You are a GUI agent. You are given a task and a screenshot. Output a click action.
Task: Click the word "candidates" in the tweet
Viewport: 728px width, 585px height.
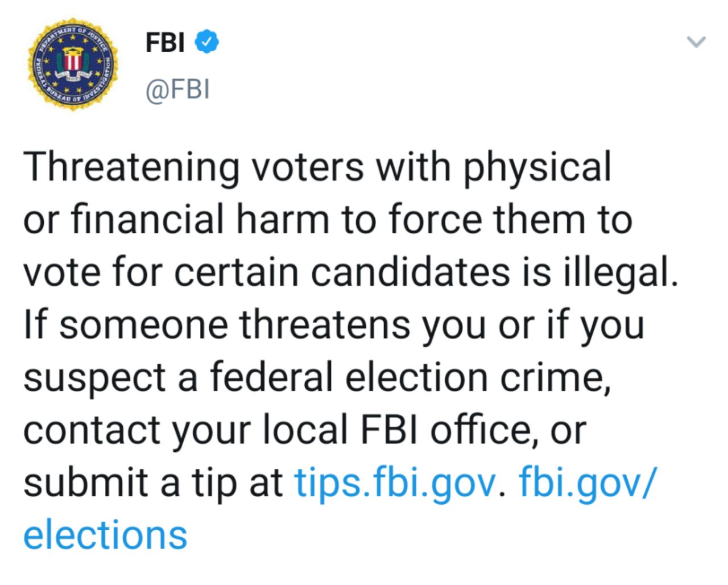coord(411,272)
